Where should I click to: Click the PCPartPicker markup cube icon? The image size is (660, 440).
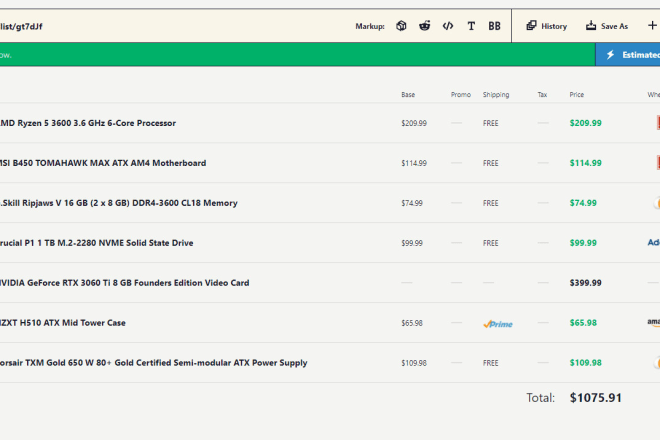point(401,26)
